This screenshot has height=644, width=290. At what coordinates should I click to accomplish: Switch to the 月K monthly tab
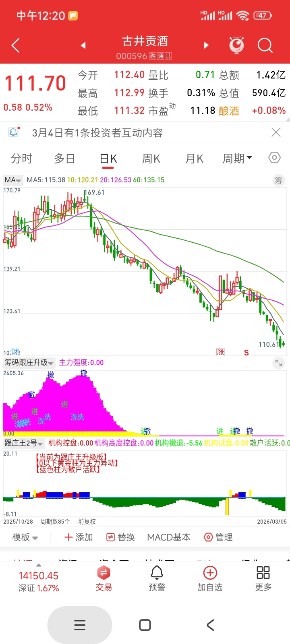194,159
